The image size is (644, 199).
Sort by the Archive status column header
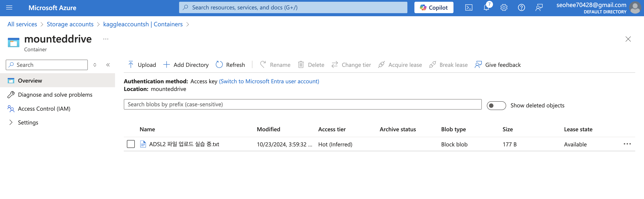398,129
